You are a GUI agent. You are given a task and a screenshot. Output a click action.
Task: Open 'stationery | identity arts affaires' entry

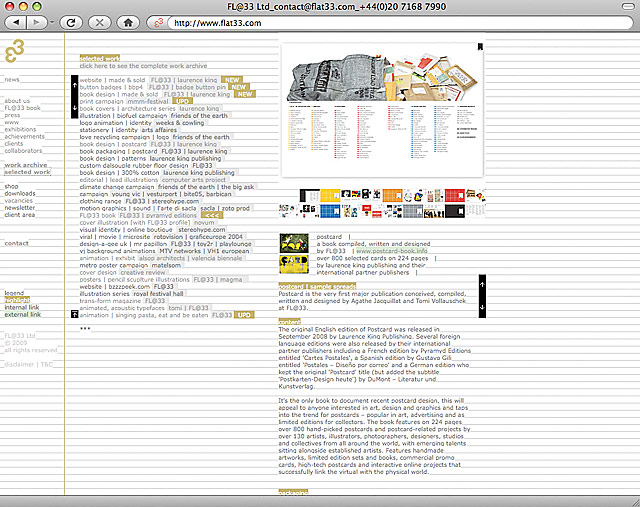(128, 130)
